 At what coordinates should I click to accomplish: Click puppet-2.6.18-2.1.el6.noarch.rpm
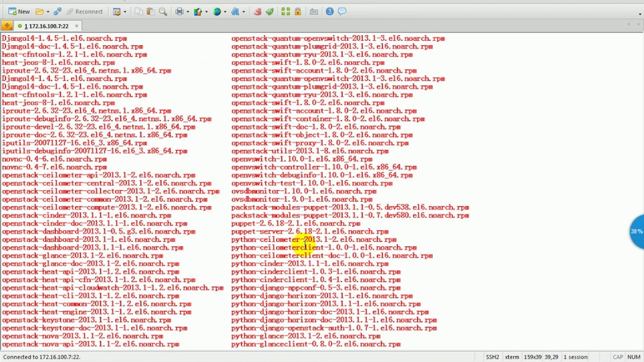(x=296, y=223)
